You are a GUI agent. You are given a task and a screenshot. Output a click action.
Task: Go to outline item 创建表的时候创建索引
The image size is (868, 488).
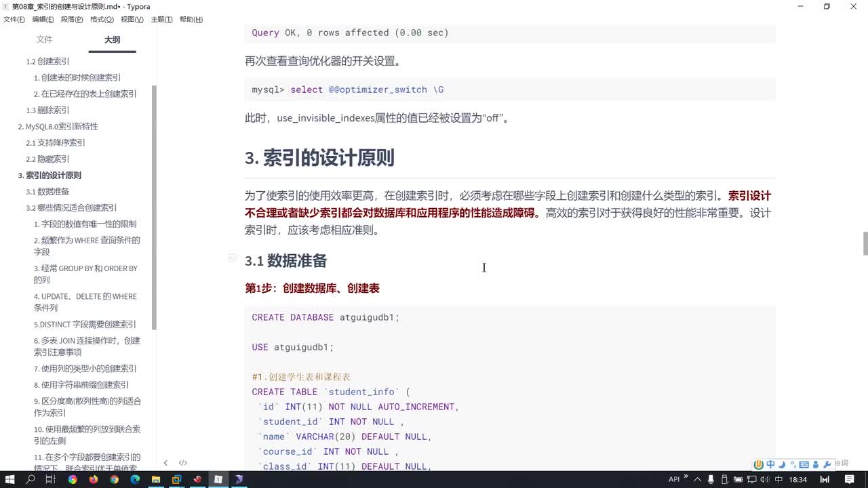point(77,77)
